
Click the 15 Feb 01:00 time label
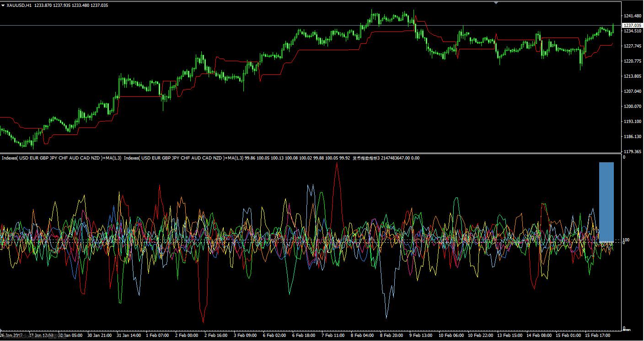(568, 336)
